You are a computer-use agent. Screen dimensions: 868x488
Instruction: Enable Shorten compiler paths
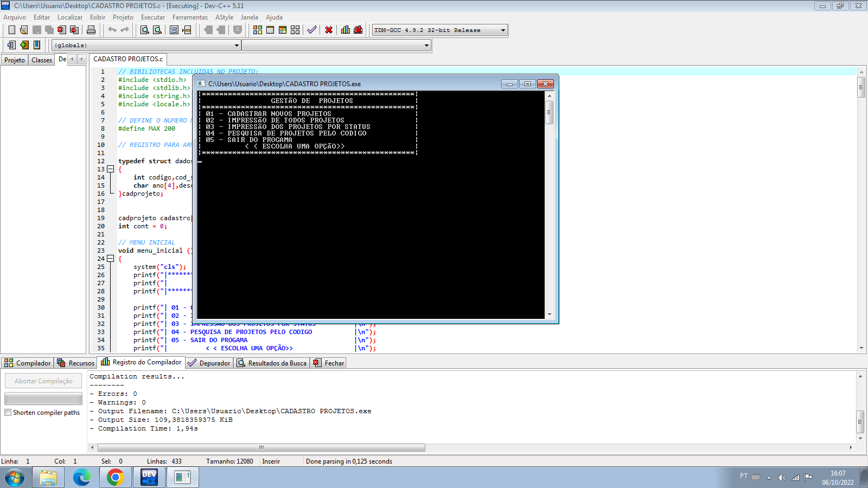(8, 412)
